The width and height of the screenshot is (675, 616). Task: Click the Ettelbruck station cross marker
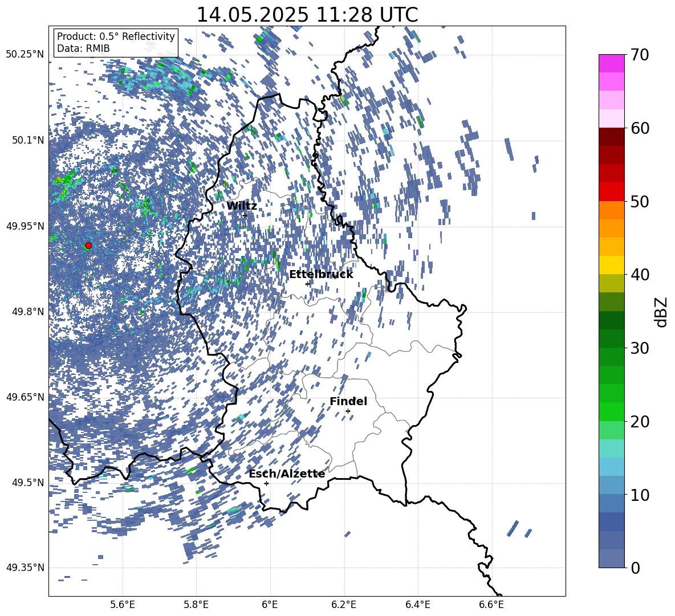(307, 284)
